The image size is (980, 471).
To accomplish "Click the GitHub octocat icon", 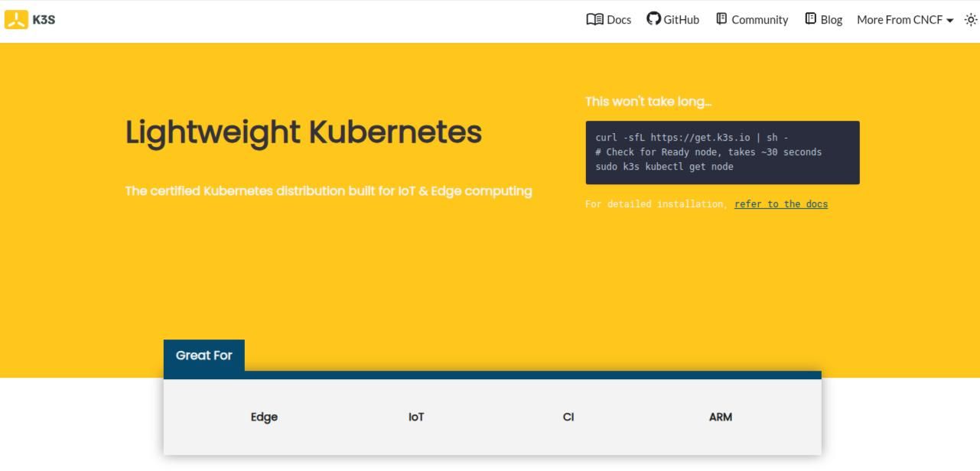I will pyautogui.click(x=653, y=18).
